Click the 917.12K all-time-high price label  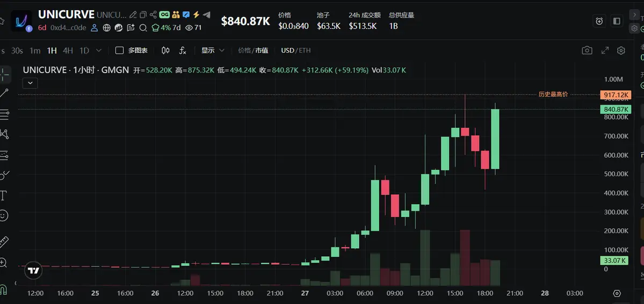(x=615, y=95)
